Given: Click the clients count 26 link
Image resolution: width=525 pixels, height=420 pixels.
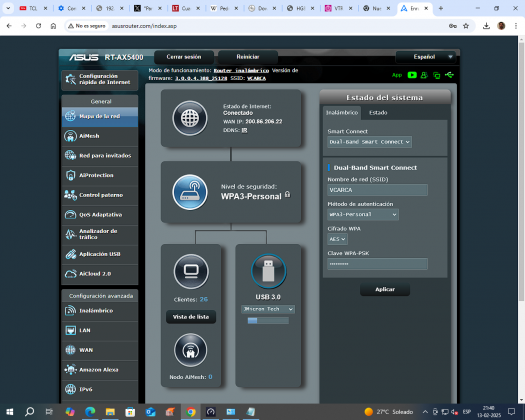Looking at the screenshot, I should 204,299.
